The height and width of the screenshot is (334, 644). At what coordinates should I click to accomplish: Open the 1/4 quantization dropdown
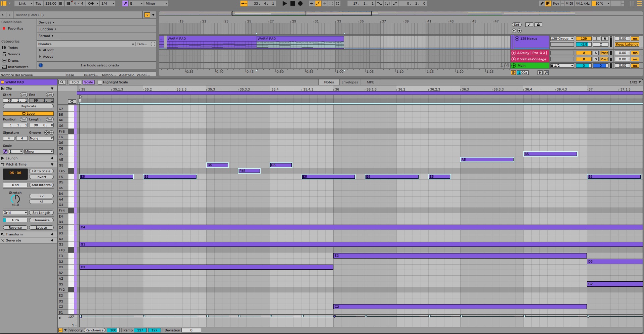[108, 3]
